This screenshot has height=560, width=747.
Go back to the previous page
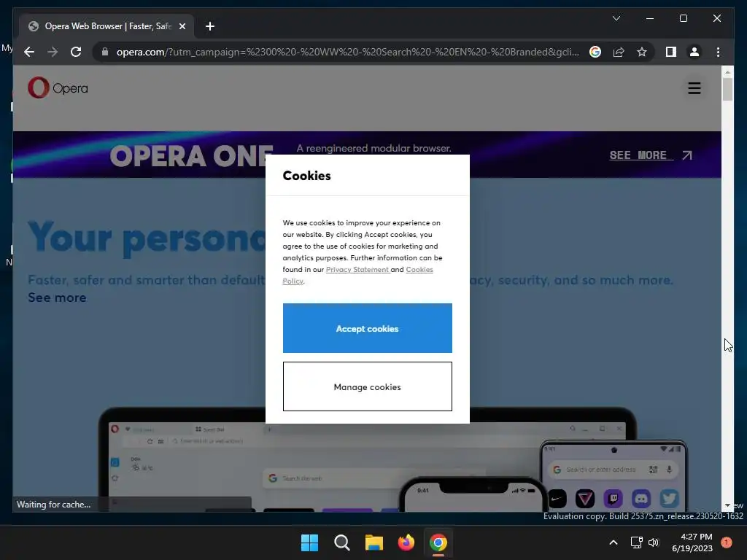(x=29, y=52)
